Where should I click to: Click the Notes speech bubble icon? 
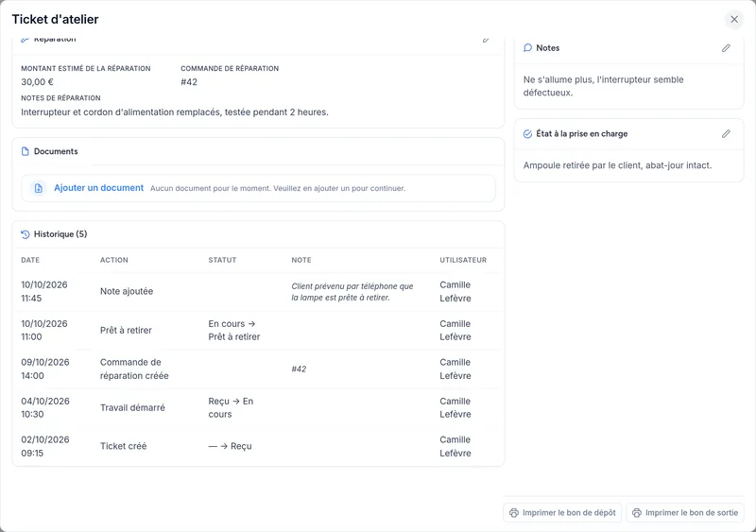tap(527, 48)
